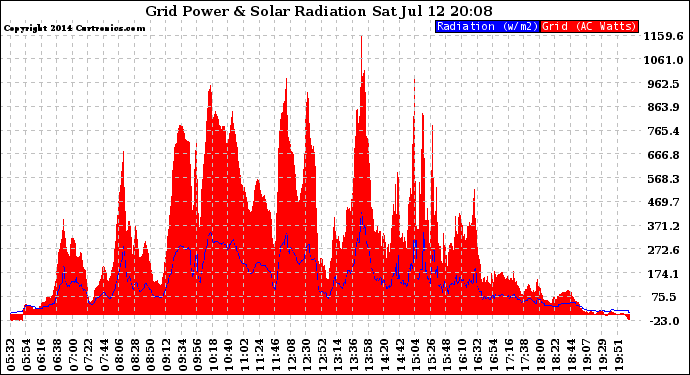The image size is (690, 375).
Task: Click the x-axis time label 19:51
Action: (617, 354)
